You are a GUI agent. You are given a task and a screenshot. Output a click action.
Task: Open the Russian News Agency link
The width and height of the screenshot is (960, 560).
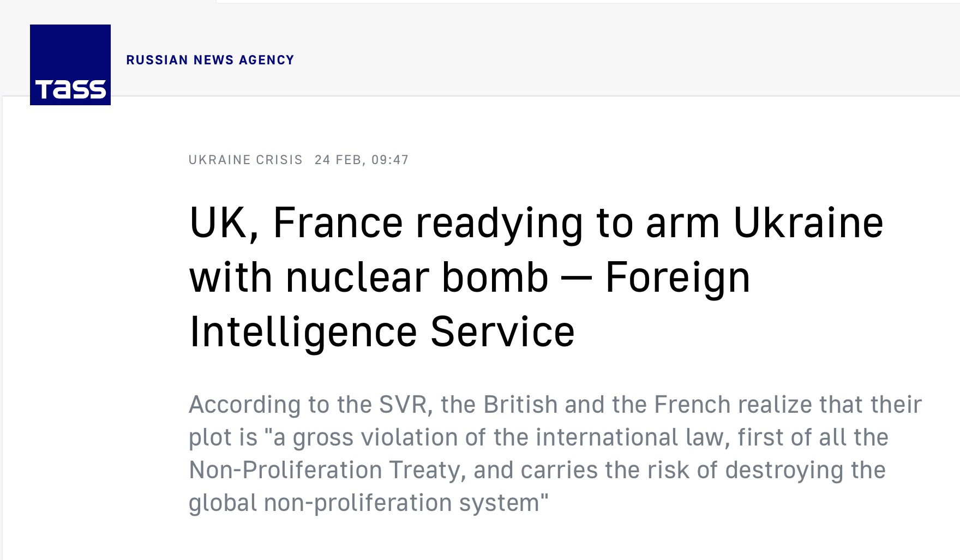(210, 60)
